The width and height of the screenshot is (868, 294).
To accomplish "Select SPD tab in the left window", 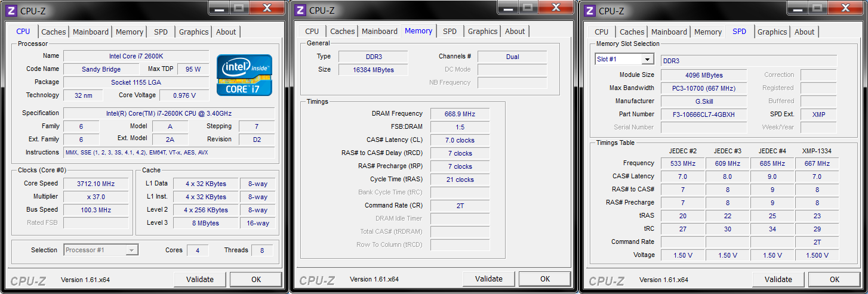I will pos(161,32).
